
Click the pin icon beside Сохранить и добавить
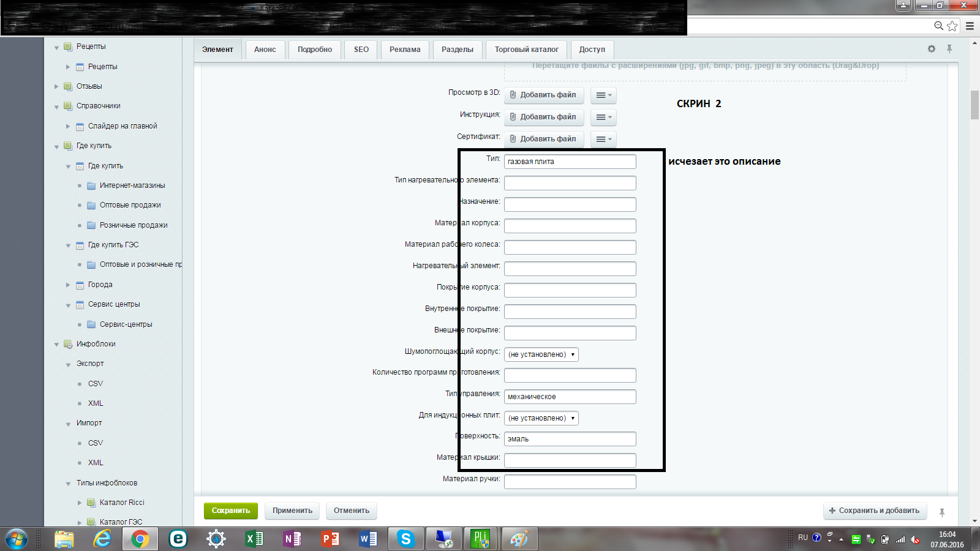(x=942, y=512)
